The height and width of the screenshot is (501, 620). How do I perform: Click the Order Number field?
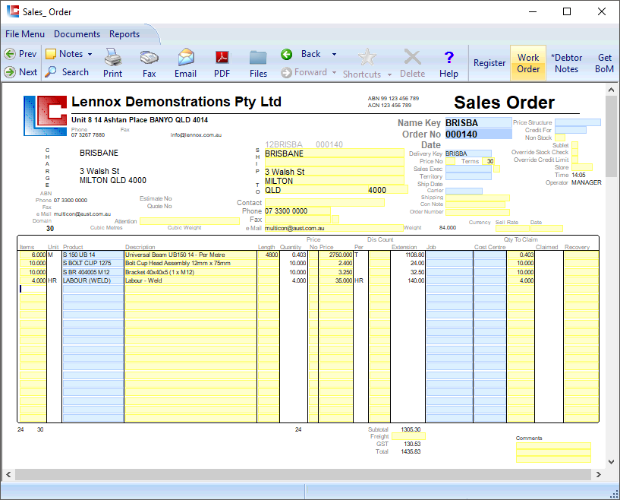pyautogui.click(x=477, y=212)
